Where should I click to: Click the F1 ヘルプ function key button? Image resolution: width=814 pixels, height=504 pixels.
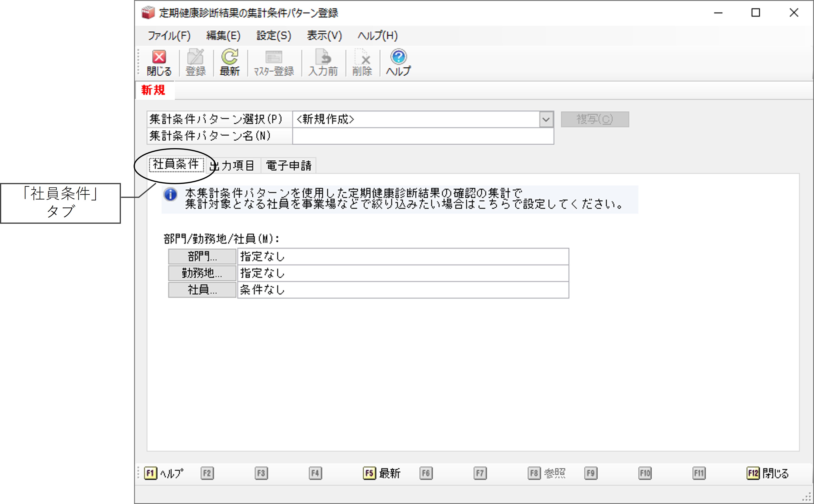pyautogui.click(x=164, y=473)
